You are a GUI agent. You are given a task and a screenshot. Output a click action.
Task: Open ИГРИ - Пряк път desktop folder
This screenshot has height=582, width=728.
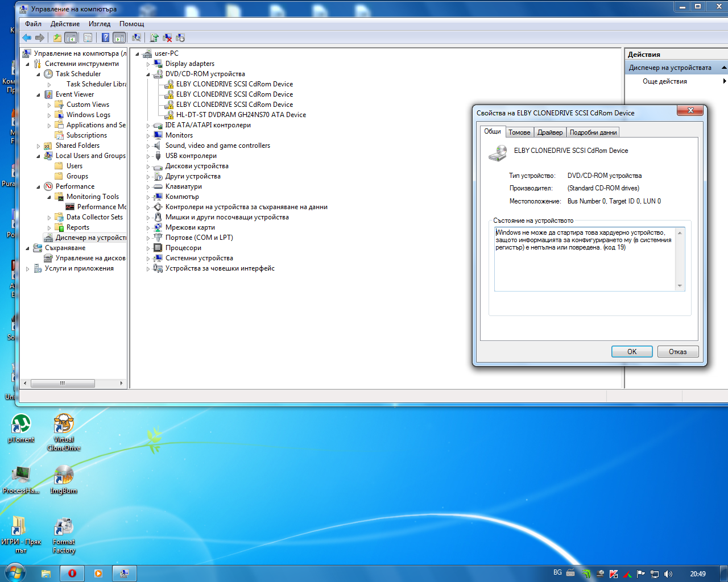pyautogui.click(x=21, y=535)
